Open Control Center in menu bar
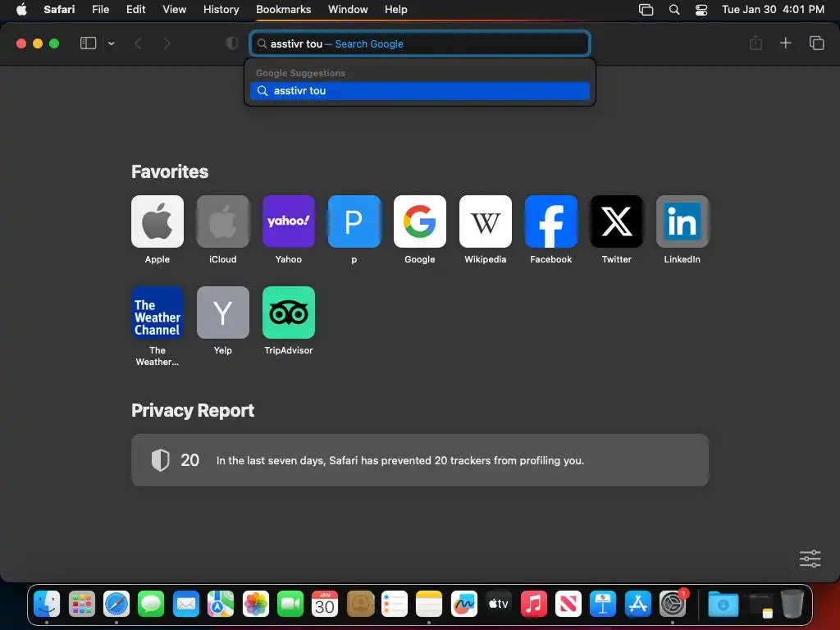 701,10
